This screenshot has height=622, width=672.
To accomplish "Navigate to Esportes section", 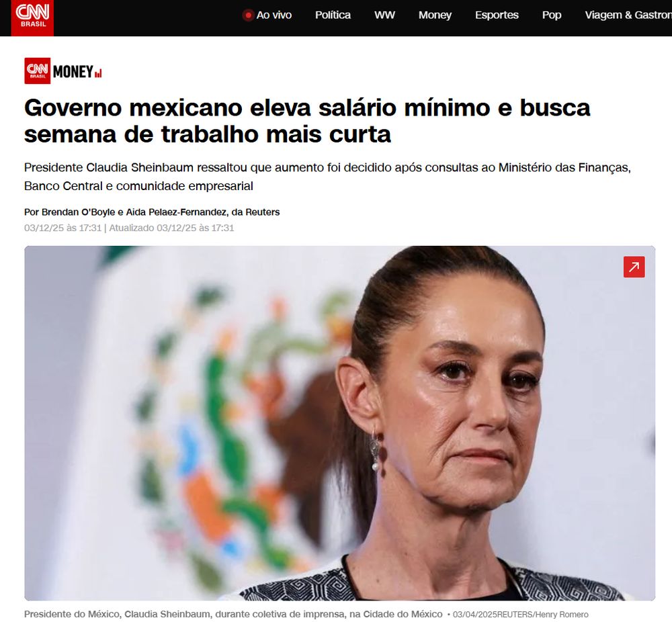I will tap(497, 15).
